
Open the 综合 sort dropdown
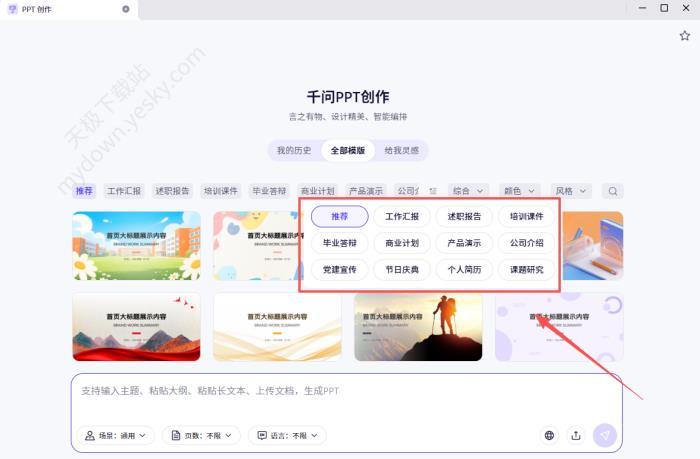pos(468,191)
